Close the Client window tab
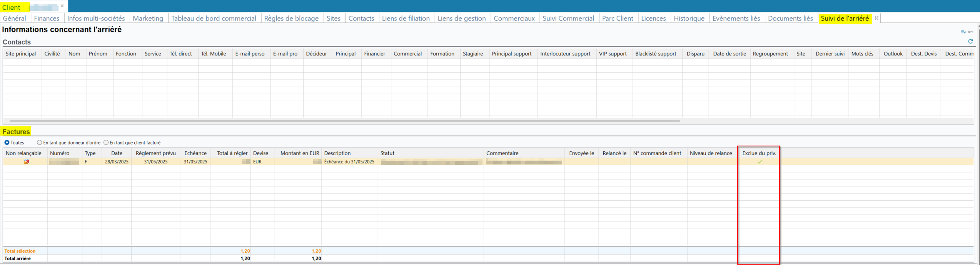Viewport: 980px width, 265px height. (x=62, y=6)
